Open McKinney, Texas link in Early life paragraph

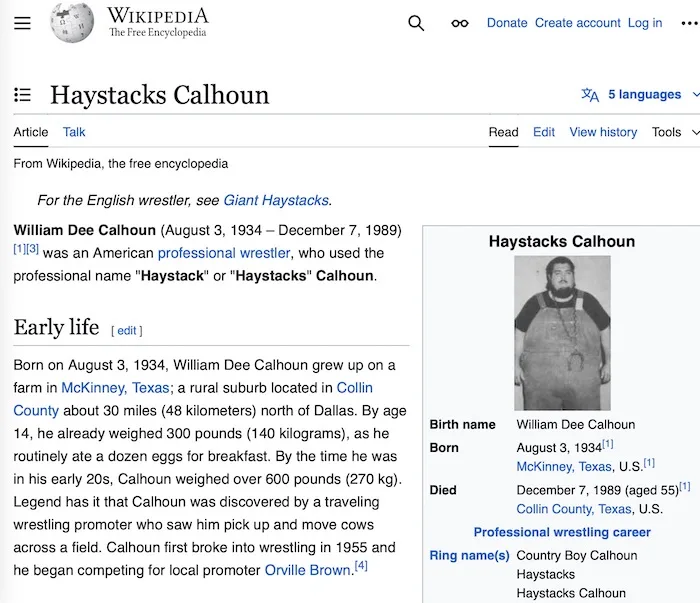point(115,387)
